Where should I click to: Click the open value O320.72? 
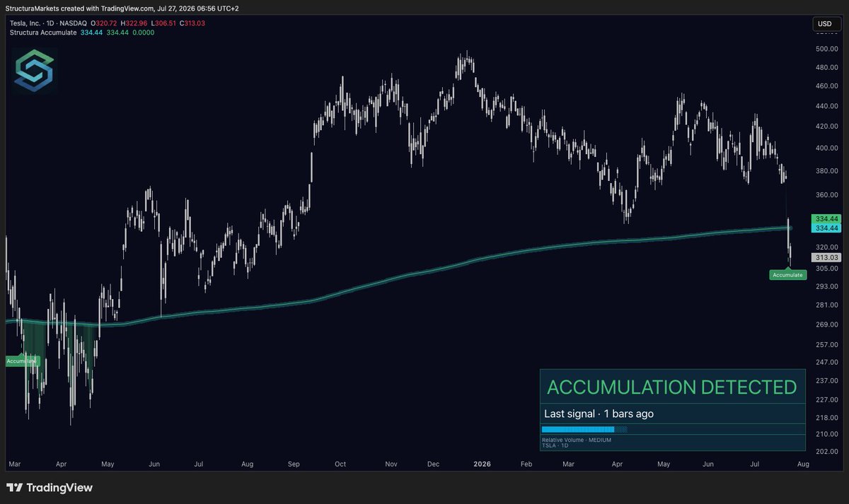tap(104, 23)
